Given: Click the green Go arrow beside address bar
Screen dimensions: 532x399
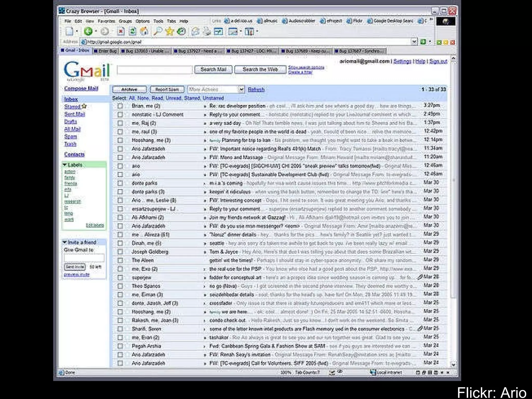Looking at the screenshot, I should coord(423,42).
